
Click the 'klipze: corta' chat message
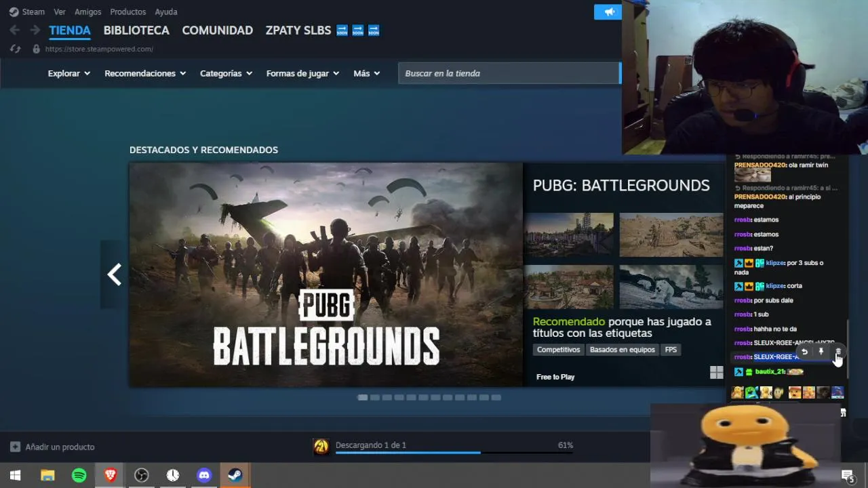click(x=768, y=286)
